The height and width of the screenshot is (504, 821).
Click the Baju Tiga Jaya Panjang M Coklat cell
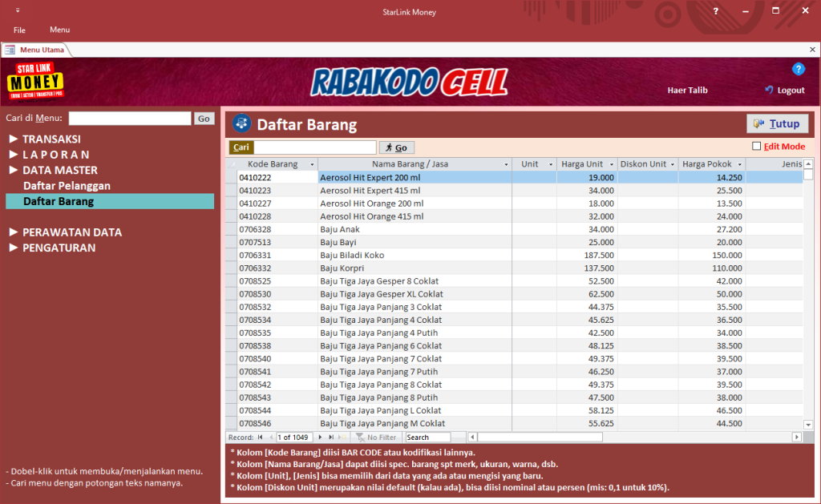[415, 423]
